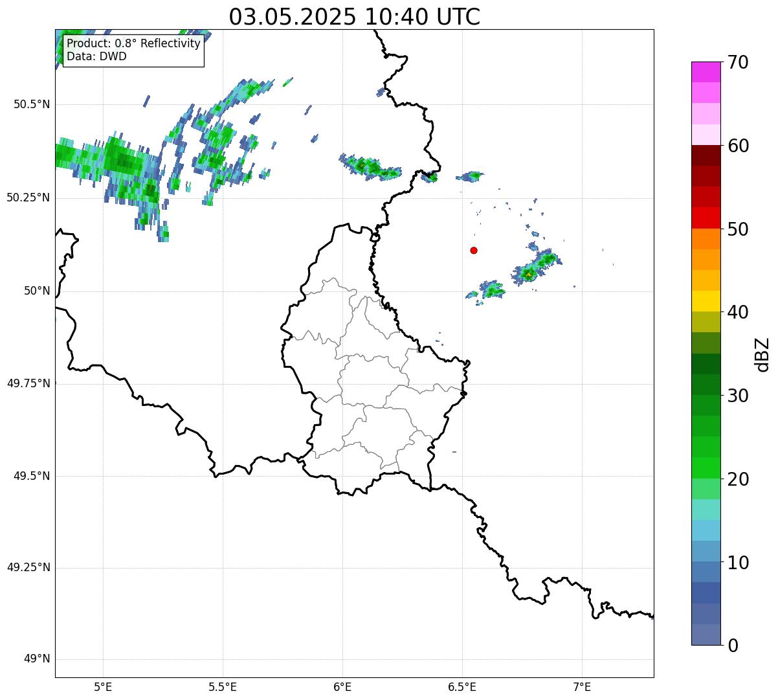This screenshot has width=778, height=700.
Task: Click the yellow-core echo southeast of red dot
Action: tap(529, 275)
